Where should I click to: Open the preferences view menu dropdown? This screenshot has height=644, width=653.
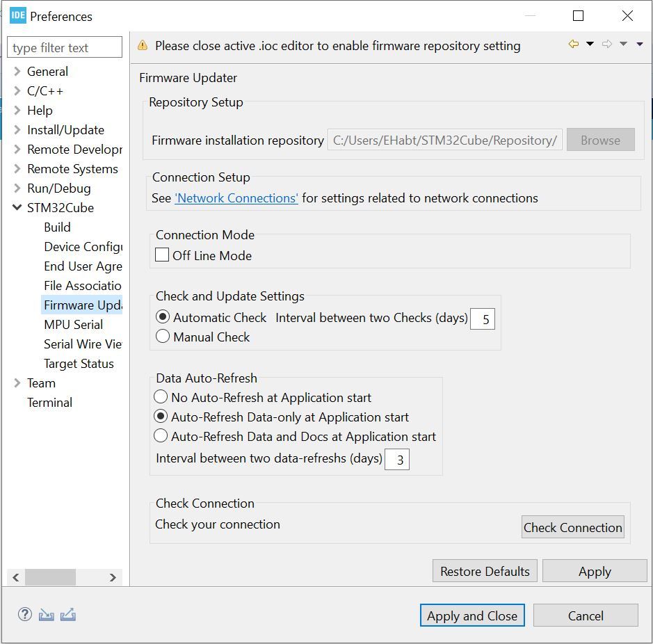(x=640, y=44)
